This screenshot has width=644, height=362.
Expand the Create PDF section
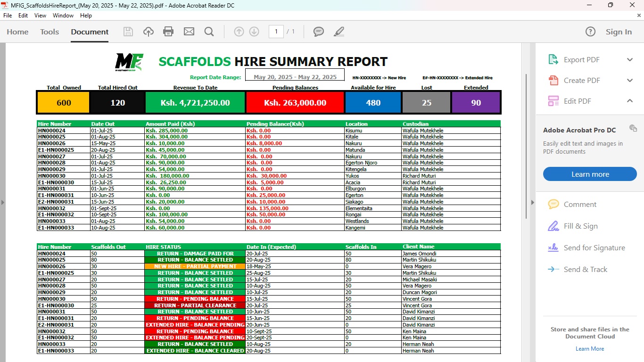(x=629, y=81)
